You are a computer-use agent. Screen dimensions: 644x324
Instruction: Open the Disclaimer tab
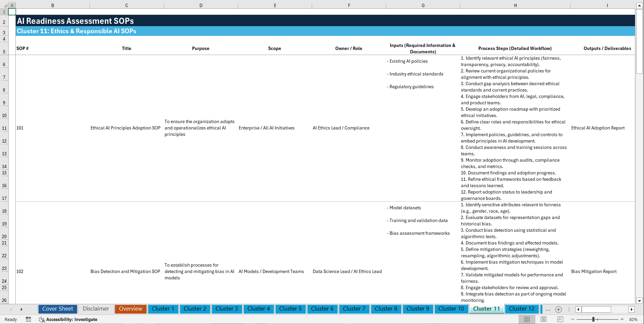pos(96,309)
